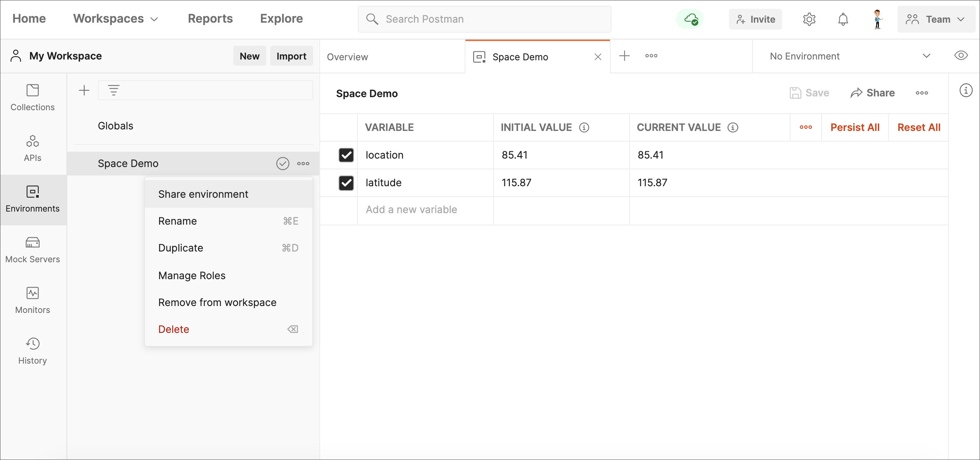Open column options three-dot in table header
The height and width of the screenshot is (460, 980).
point(806,127)
